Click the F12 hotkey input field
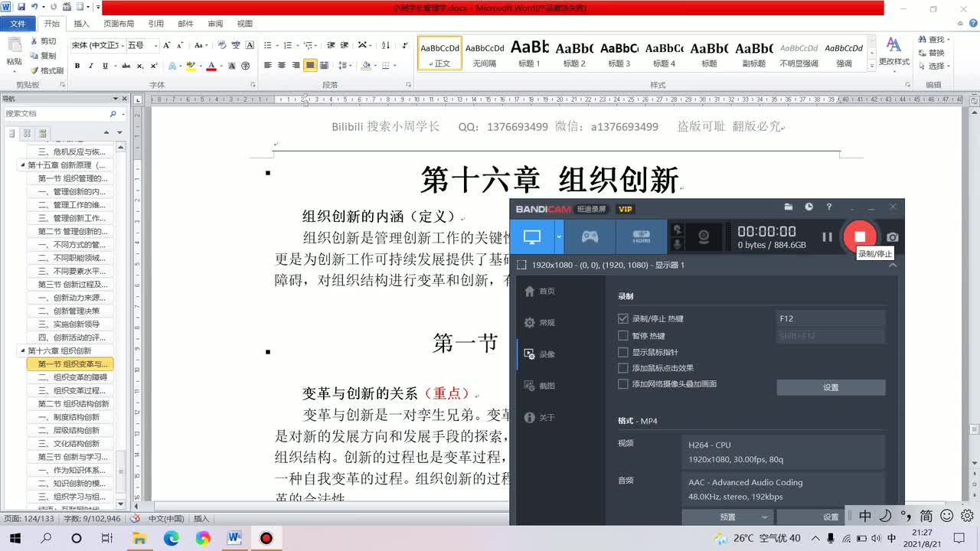The width and height of the screenshot is (980, 551). click(831, 318)
